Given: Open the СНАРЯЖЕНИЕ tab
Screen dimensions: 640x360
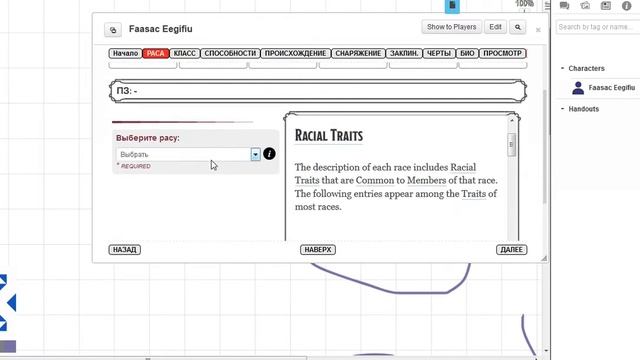Looking at the screenshot, I should click(x=358, y=53).
